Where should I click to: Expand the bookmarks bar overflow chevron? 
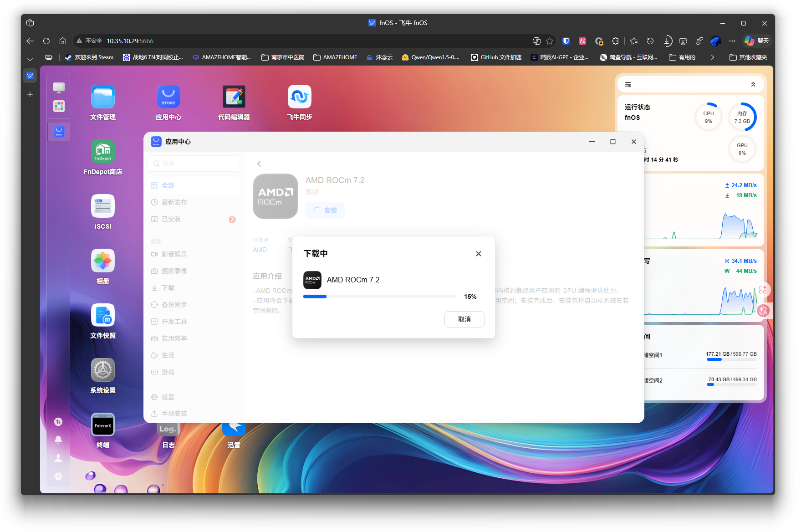[712, 57]
